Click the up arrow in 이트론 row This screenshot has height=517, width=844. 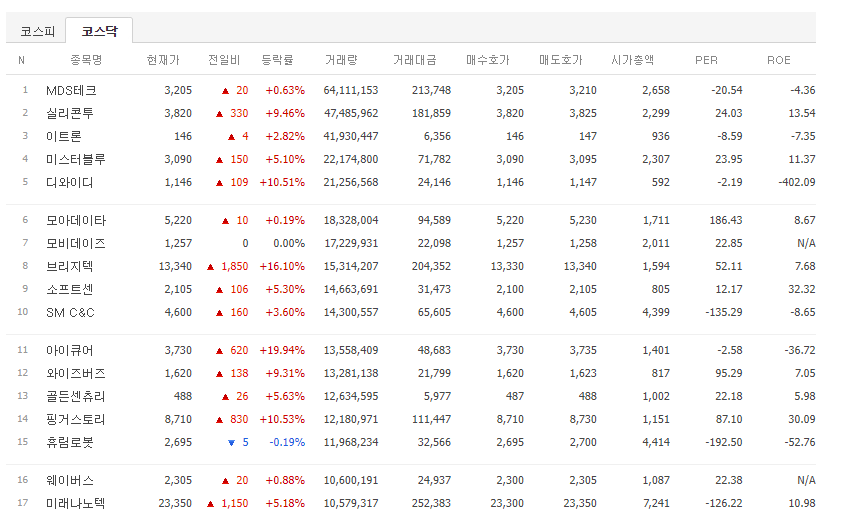point(231,137)
